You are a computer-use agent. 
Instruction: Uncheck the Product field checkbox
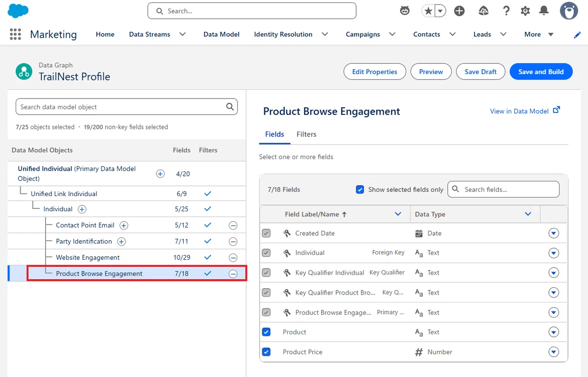(x=266, y=332)
